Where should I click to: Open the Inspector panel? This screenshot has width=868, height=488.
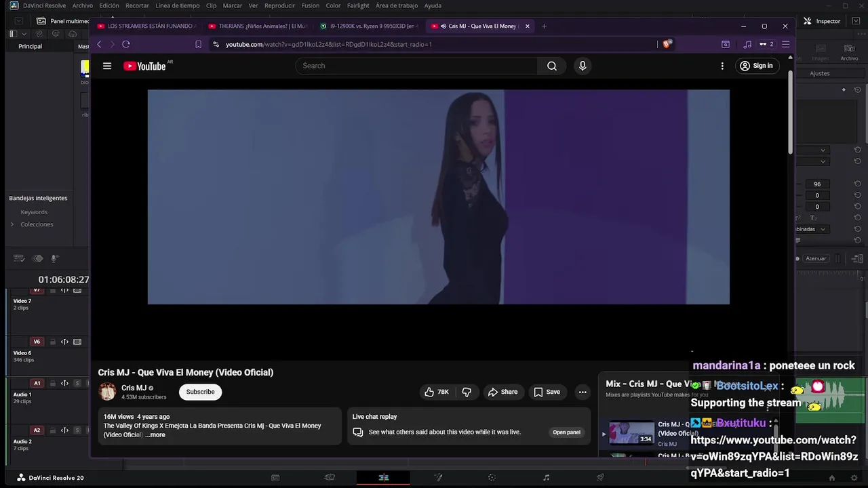point(822,21)
